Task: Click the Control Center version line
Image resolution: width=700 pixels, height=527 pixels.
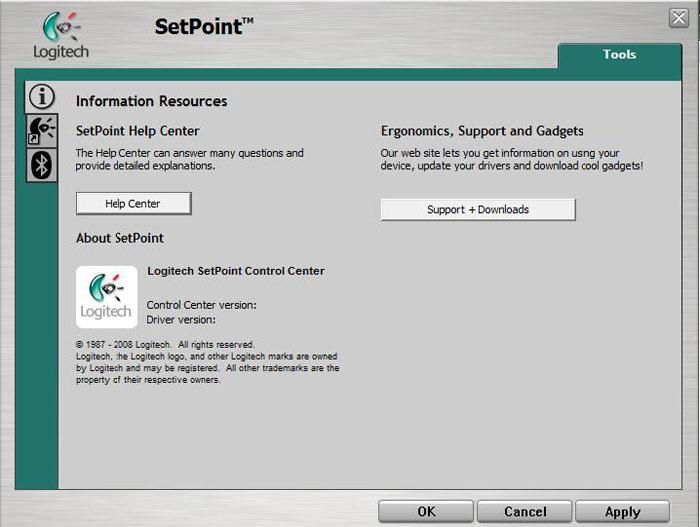Action: click(x=202, y=305)
